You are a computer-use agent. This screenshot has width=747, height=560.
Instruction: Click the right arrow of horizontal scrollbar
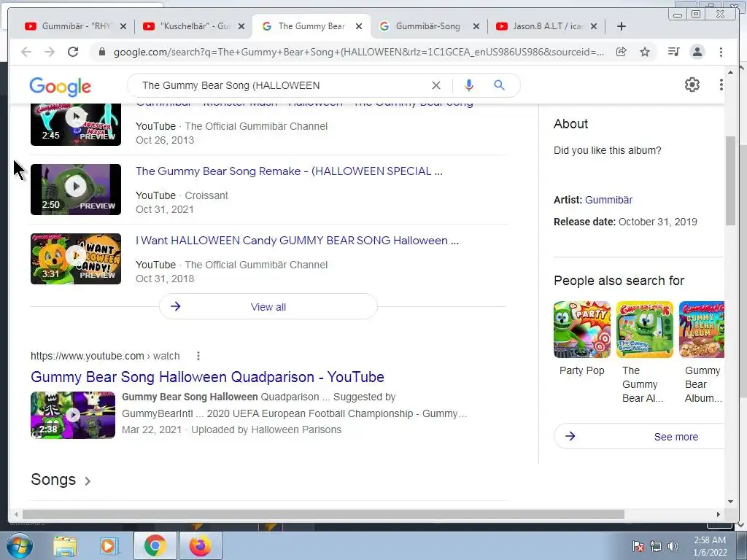tap(719, 514)
